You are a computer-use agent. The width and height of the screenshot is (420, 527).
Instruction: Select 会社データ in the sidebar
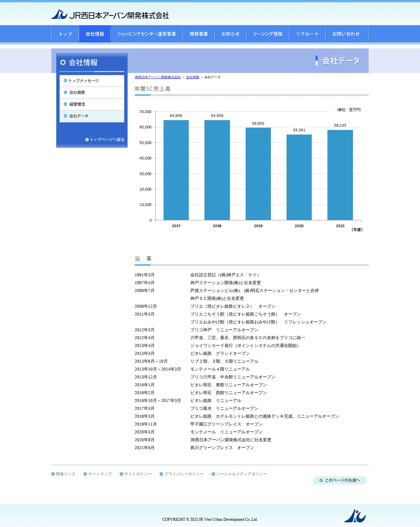point(92,116)
